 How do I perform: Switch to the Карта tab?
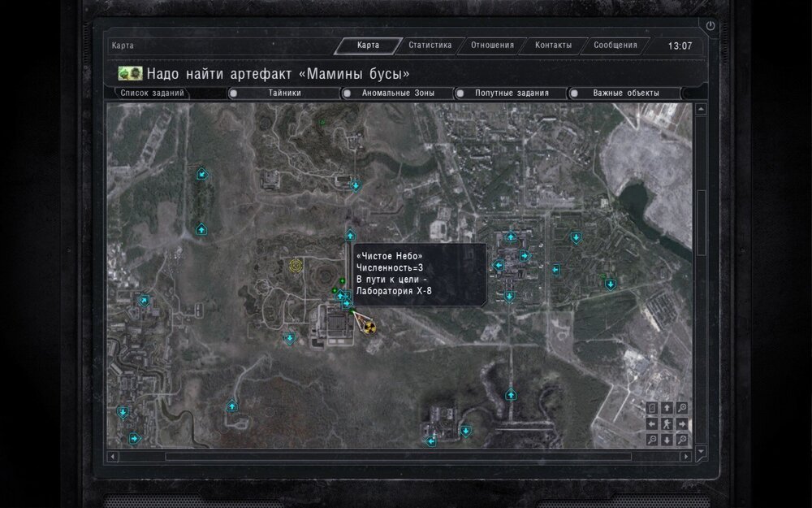pos(368,46)
